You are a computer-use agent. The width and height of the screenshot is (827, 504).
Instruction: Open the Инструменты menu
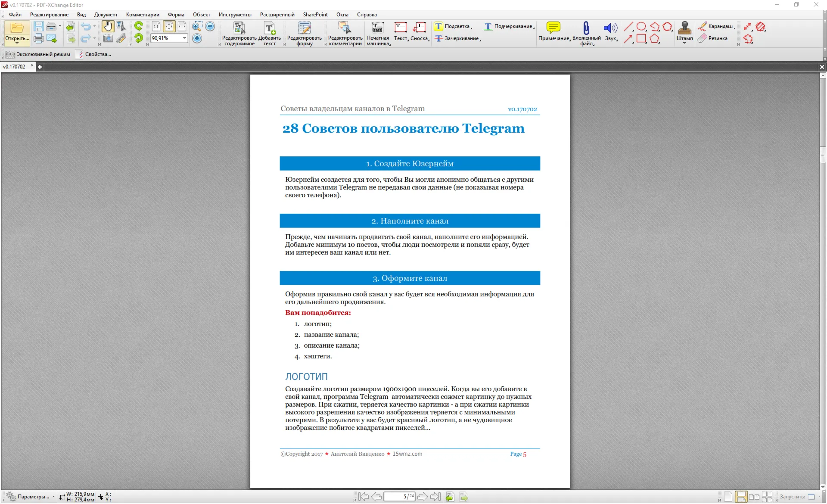(x=235, y=15)
